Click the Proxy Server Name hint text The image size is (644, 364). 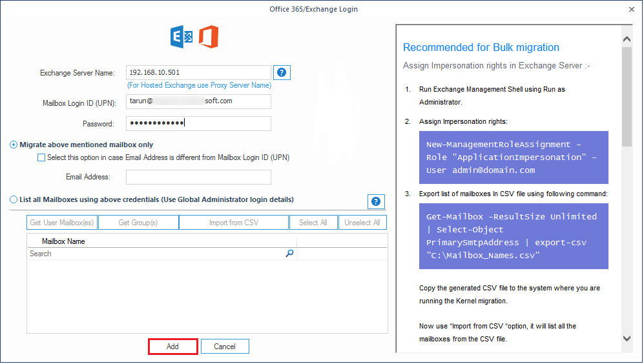coord(199,85)
